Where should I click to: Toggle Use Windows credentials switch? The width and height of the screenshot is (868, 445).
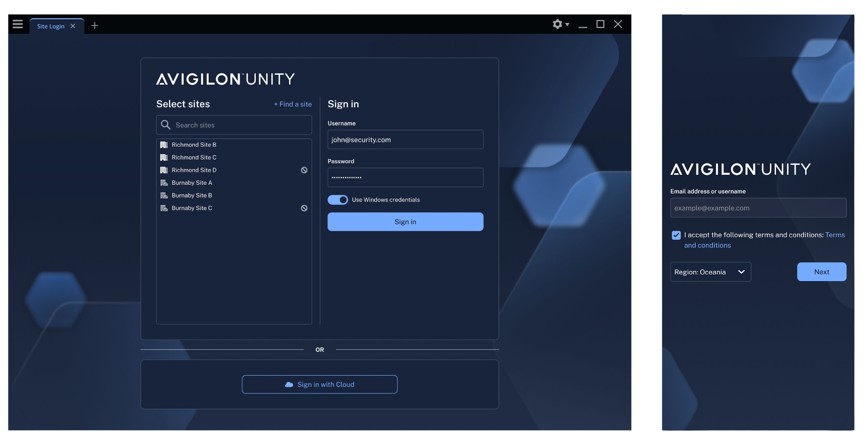click(338, 200)
